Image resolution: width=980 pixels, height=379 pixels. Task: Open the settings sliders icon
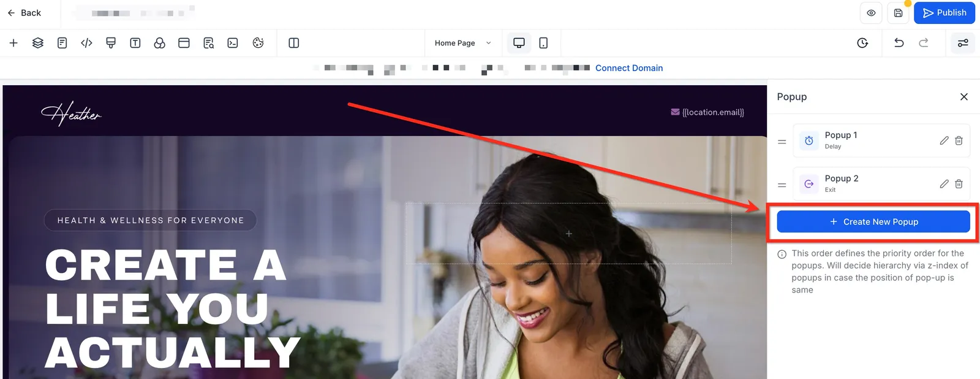[x=963, y=43]
